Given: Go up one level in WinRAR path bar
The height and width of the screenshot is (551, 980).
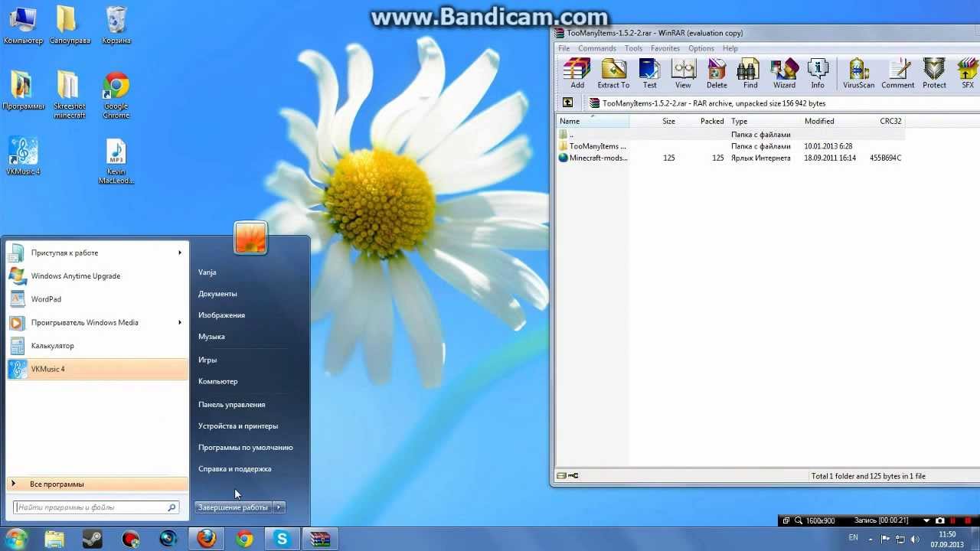Looking at the screenshot, I should point(567,103).
